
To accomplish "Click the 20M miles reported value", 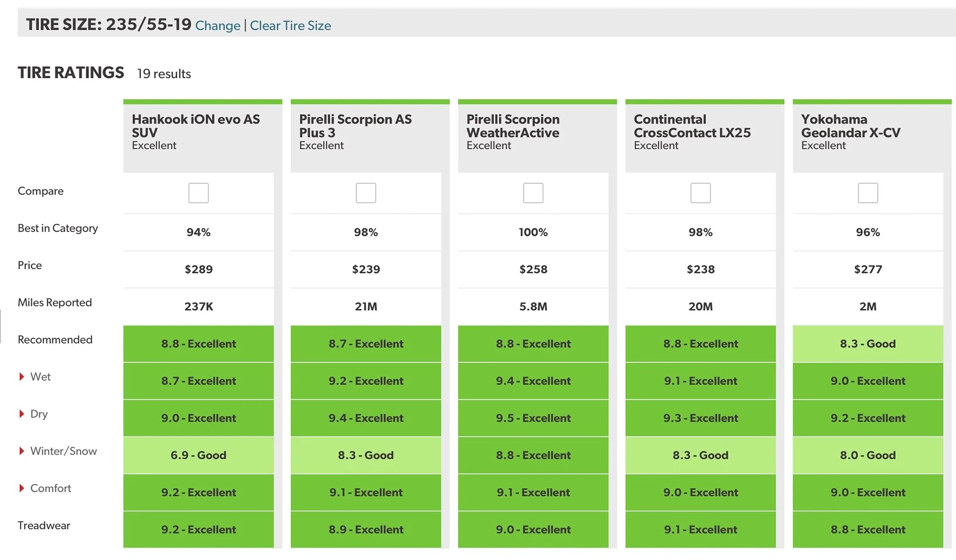I will [700, 306].
